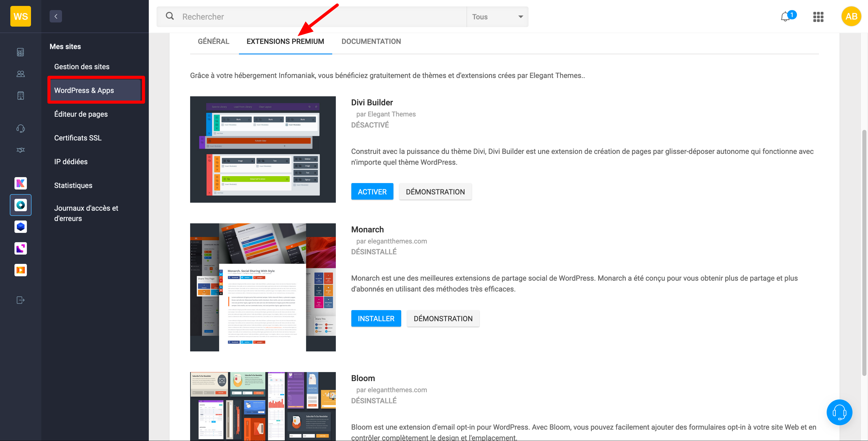Open Certificats SSL menu item
The width and height of the screenshot is (868, 441).
[x=78, y=138]
